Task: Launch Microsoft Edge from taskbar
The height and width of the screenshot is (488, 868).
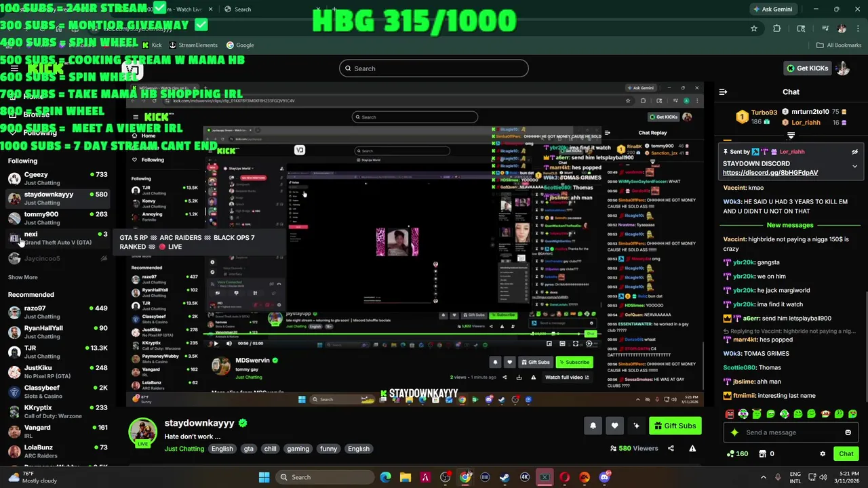Action: [x=385, y=477]
